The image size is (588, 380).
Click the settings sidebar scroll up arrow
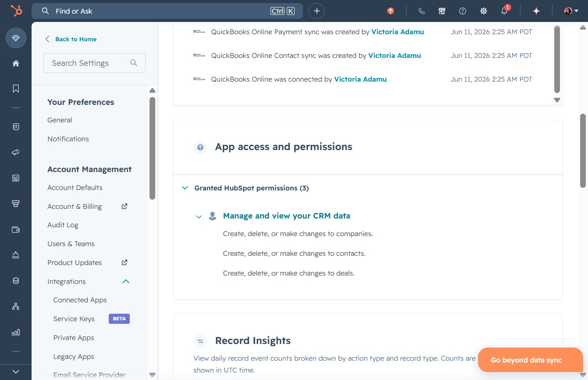(152, 90)
